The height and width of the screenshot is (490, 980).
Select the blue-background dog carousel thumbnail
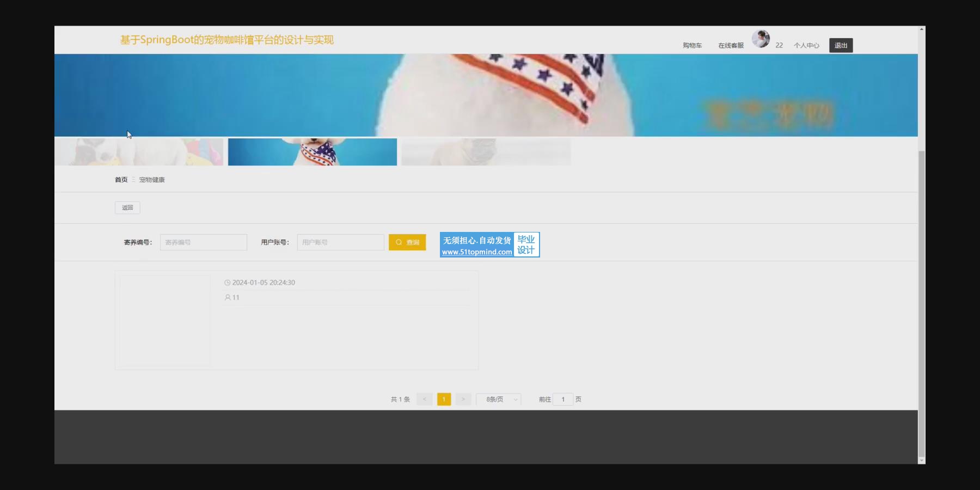313,152
